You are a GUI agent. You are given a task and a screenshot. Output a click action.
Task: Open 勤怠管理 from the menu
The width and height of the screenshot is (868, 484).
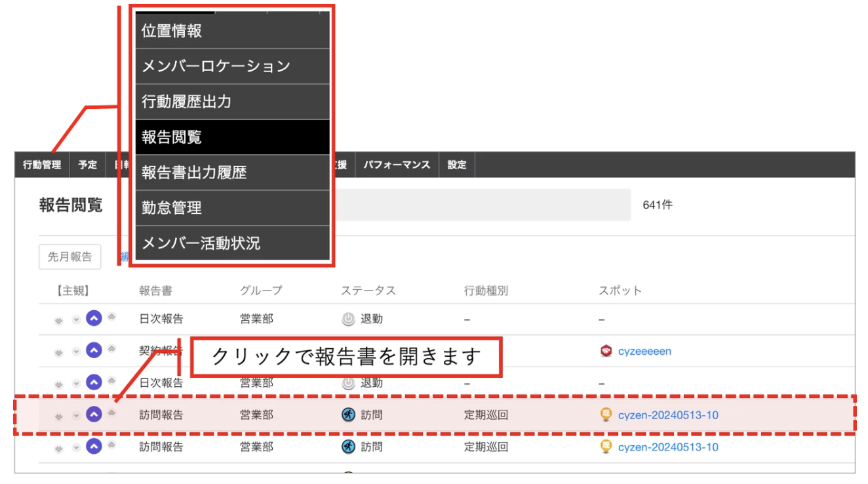click(x=232, y=208)
